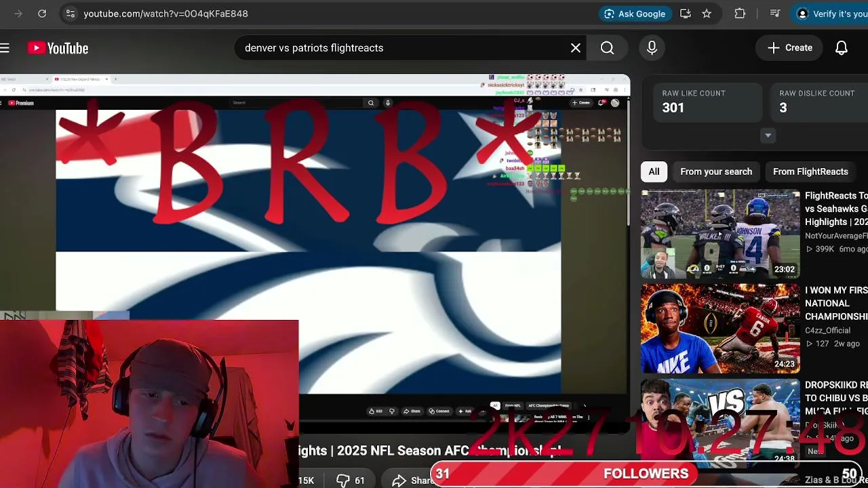The height and width of the screenshot is (488, 868).
Task: Select the All filter chip
Action: [x=654, y=171]
